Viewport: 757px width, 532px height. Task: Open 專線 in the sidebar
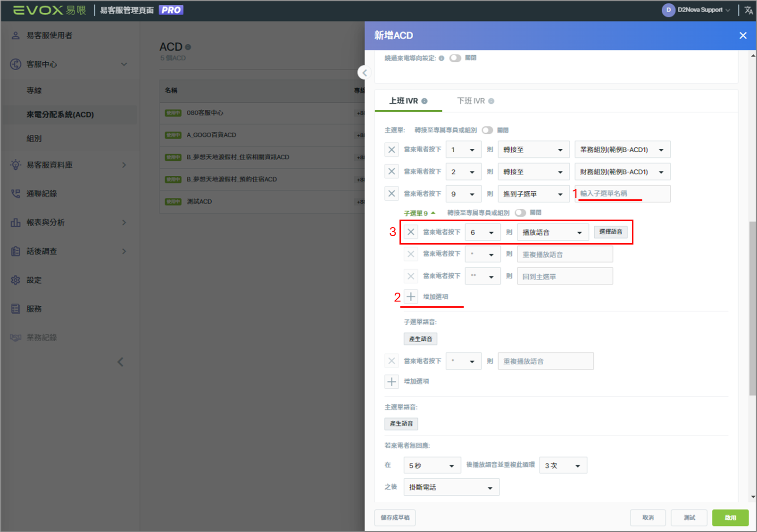click(34, 90)
